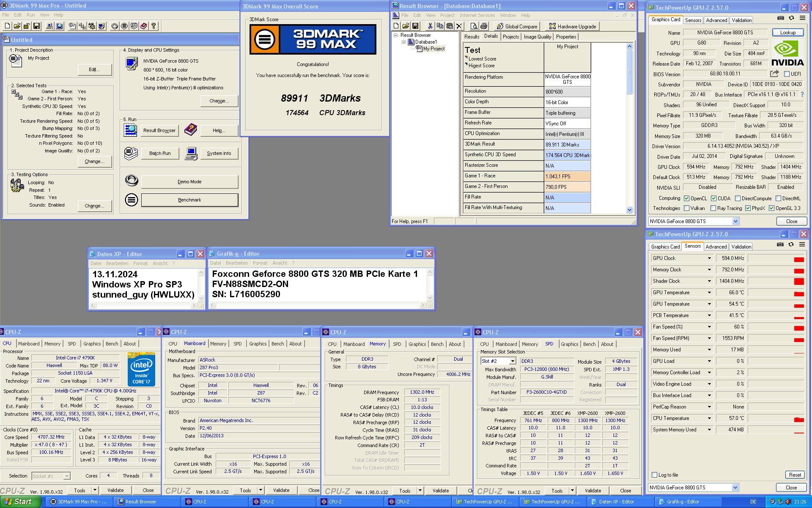812x508 pixels.
Task: Click the Testing Options gears icon in 3DMark toolbar
Action: pyautogui.click(x=92, y=26)
